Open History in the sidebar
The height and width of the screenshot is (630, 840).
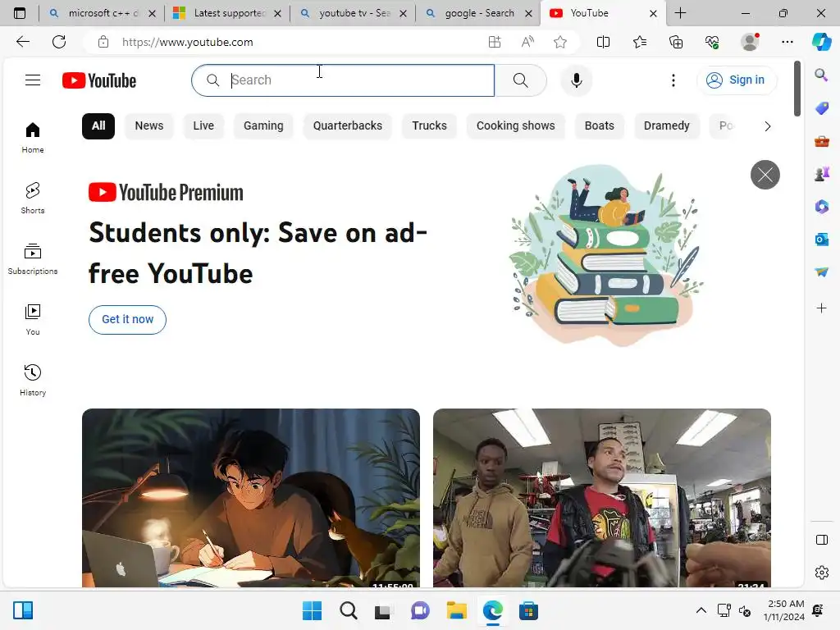33,381
